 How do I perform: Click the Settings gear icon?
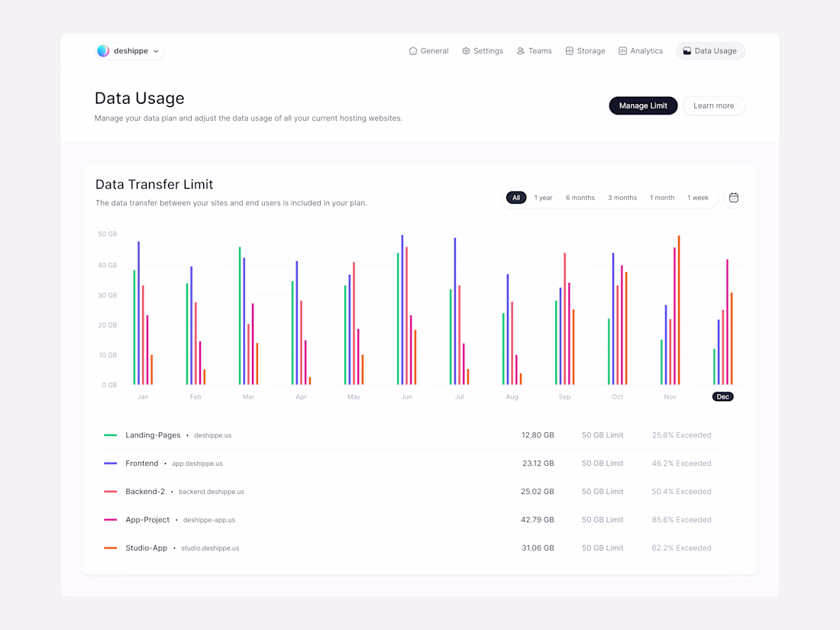466,51
